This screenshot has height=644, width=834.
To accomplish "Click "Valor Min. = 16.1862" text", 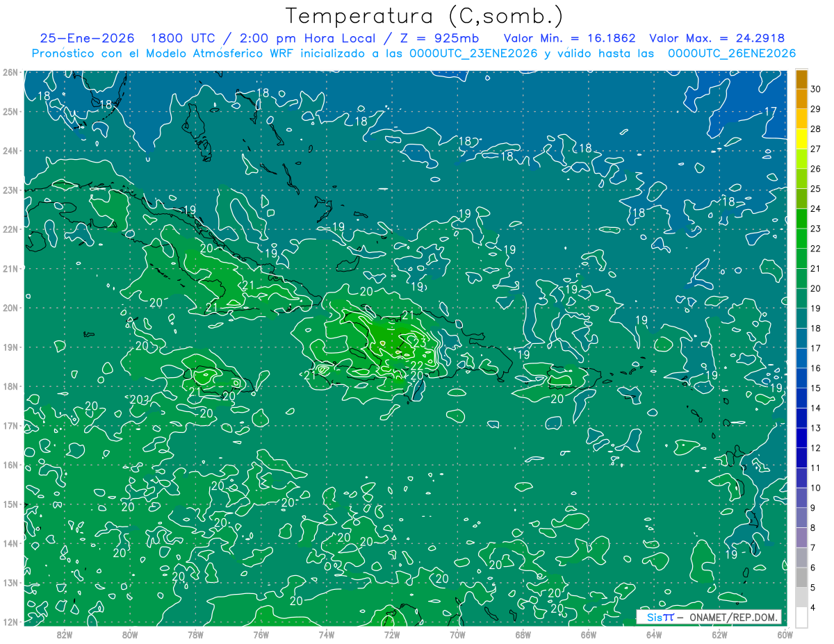I will [569, 38].
